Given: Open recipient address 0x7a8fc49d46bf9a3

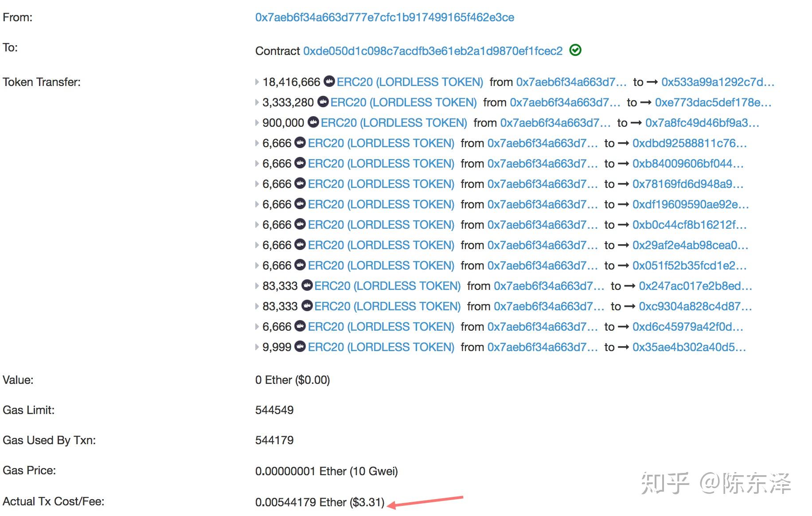Looking at the screenshot, I should [702, 123].
